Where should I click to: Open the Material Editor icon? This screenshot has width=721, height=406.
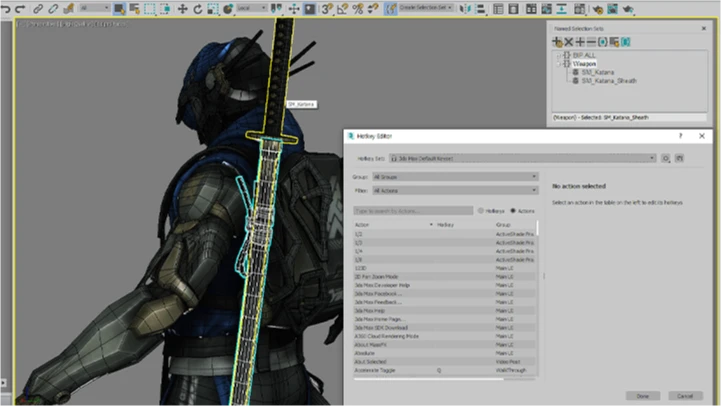click(x=580, y=8)
